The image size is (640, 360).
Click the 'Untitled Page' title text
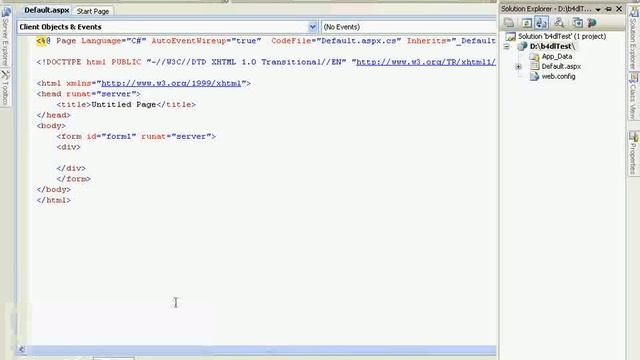[x=124, y=104]
